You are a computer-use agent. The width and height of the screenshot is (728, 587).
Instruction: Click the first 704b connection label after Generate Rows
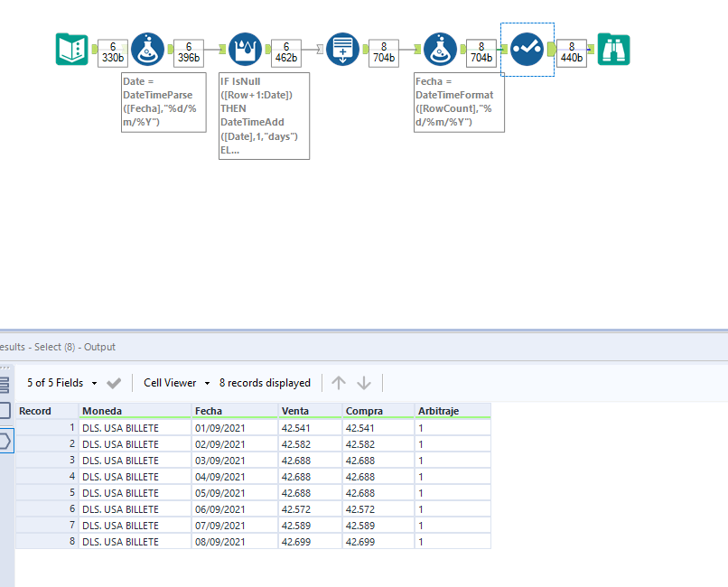pyautogui.click(x=384, y=53)
